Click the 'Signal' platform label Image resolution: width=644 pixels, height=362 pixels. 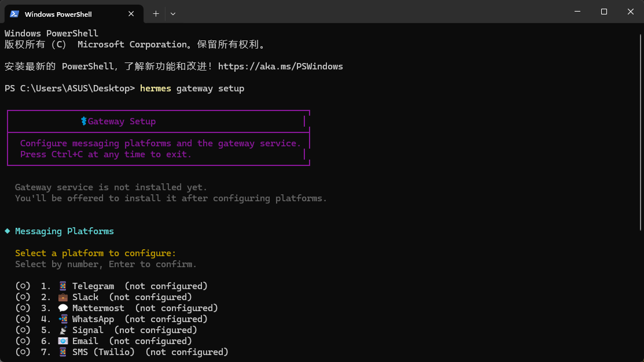point(88,330)
